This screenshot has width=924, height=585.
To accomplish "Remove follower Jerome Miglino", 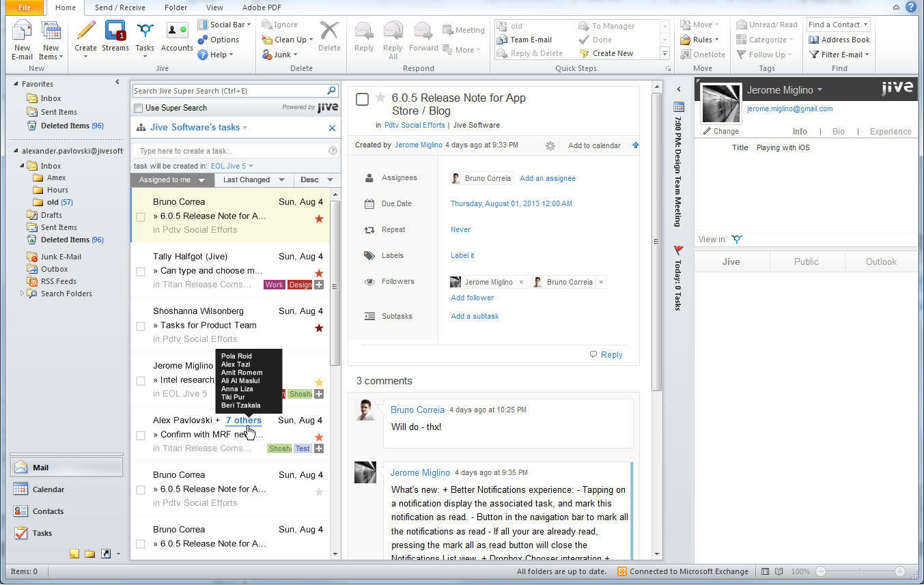I will pos(521,282).
